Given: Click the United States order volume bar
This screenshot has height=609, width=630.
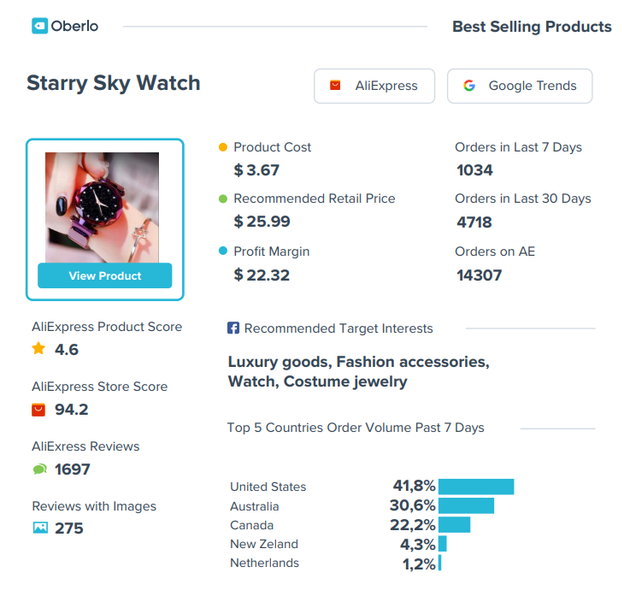Looking at the screenshot, I should (x=476, y=487).
